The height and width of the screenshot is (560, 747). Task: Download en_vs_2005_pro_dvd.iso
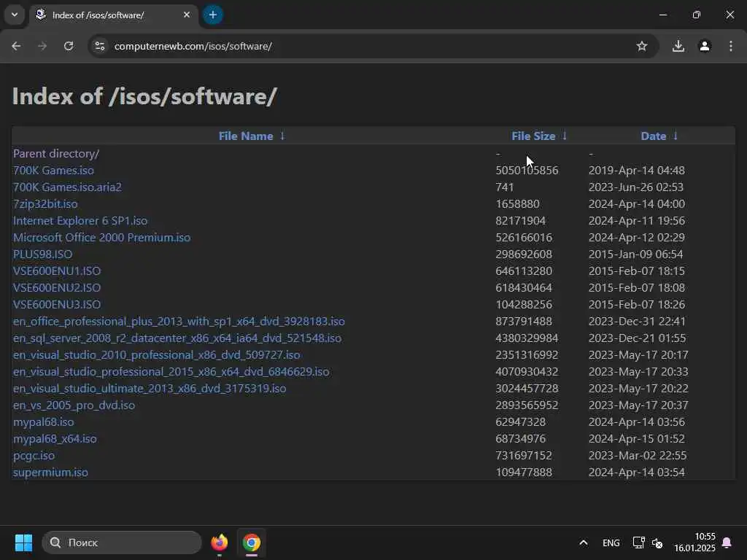(x=74, y=405)
